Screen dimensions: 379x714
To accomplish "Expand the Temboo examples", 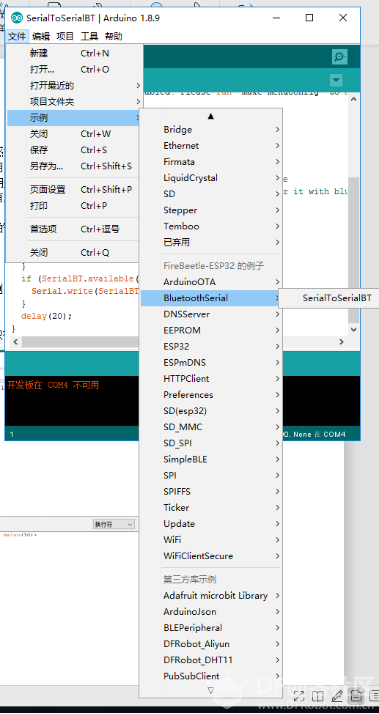I will click(211, 226).
